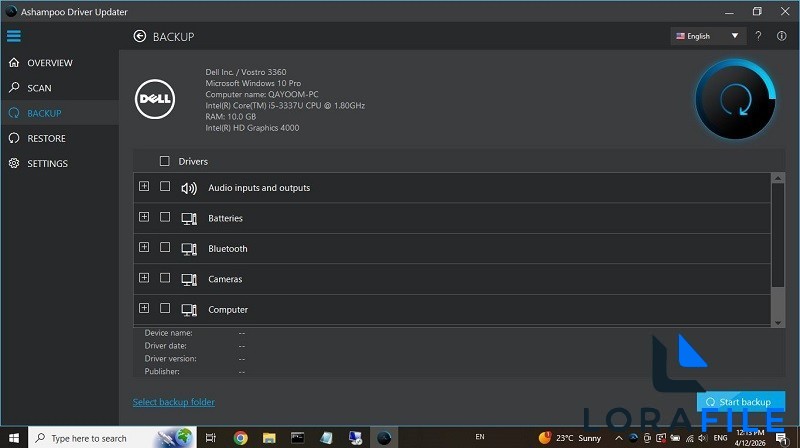Click the Computer device icon
The width and height of the screenshot is (800, 448).
pos(189,310)
